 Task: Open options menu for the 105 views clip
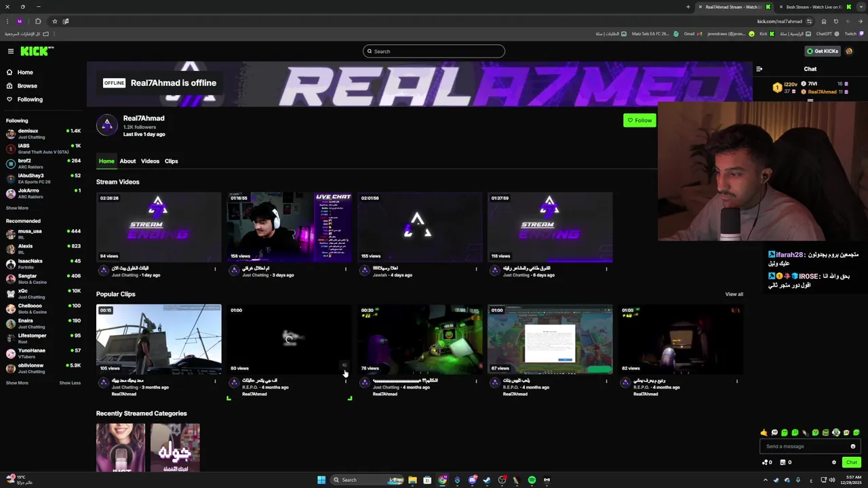(215, 381)
